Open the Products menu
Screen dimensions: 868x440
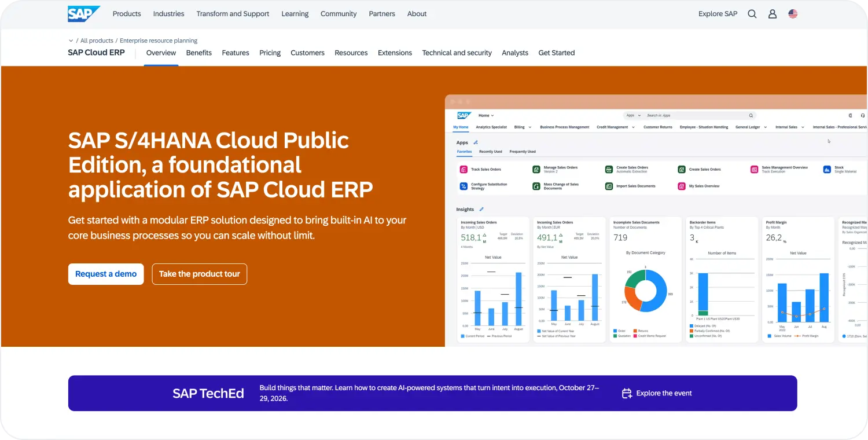[127, 14]
